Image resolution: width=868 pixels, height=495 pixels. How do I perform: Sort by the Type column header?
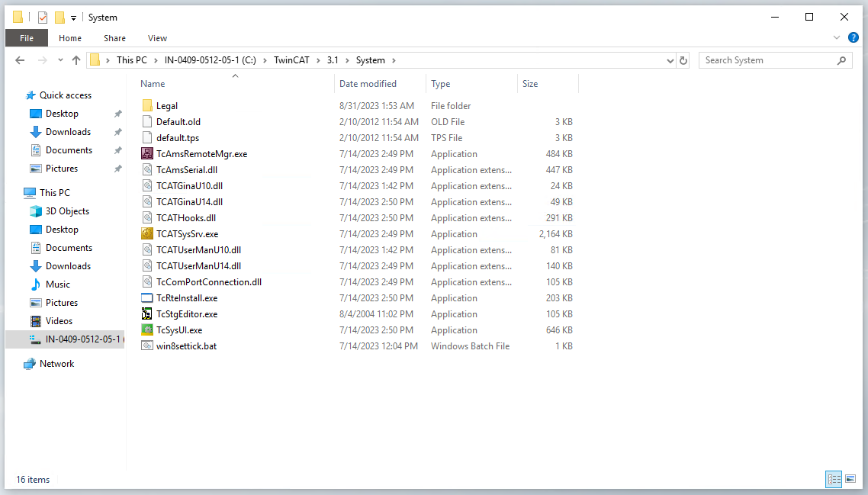(471, 84)
